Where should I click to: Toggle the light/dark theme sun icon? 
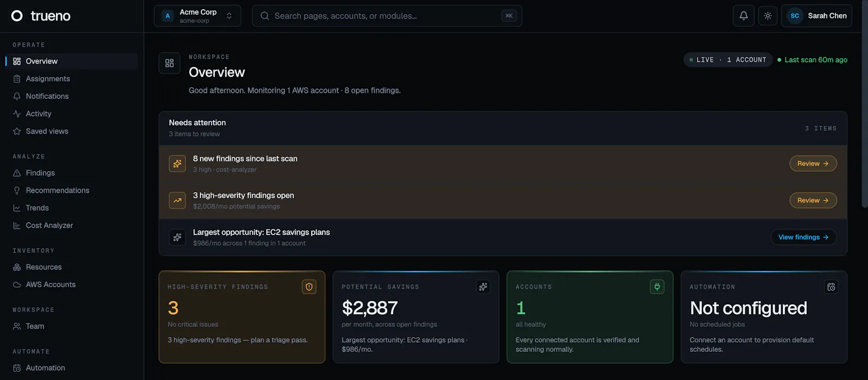coord(768,16)
